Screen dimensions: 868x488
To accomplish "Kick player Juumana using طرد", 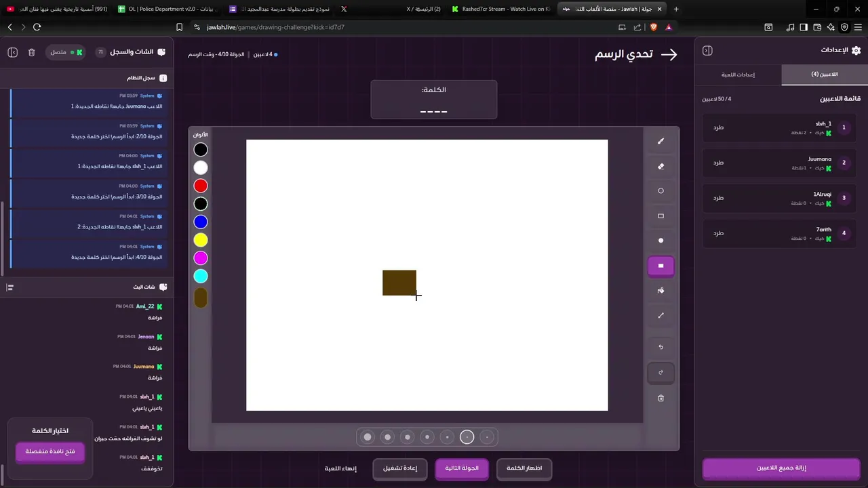I will point(718,163).
